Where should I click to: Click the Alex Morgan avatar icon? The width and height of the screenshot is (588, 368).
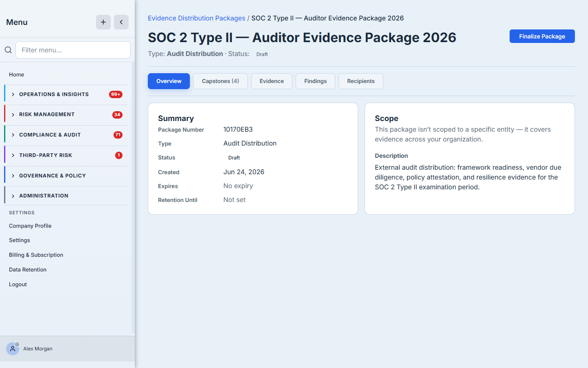[x=13, y=349]
